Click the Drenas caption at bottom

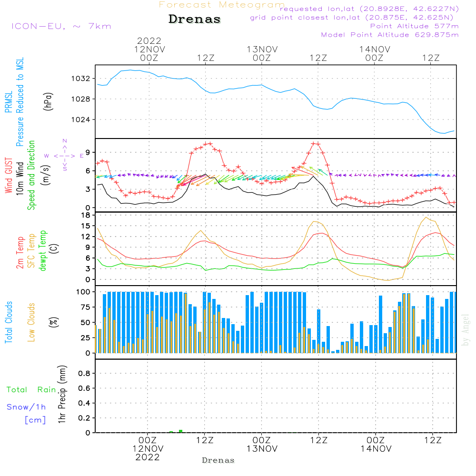point(218,460)
